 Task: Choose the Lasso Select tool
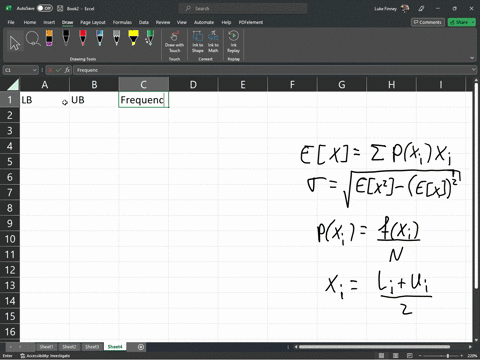click(33, 39)
